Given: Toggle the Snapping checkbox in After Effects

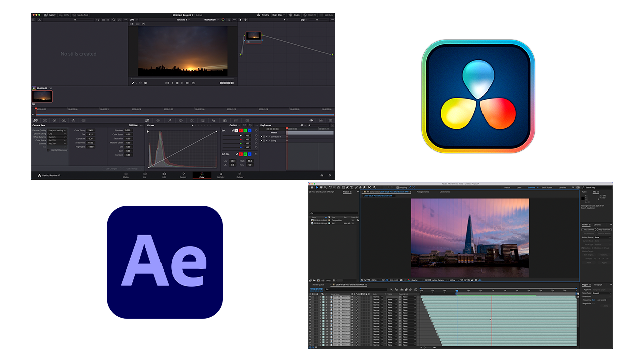Looking at the screenshot, I should [x=397, y=187].
